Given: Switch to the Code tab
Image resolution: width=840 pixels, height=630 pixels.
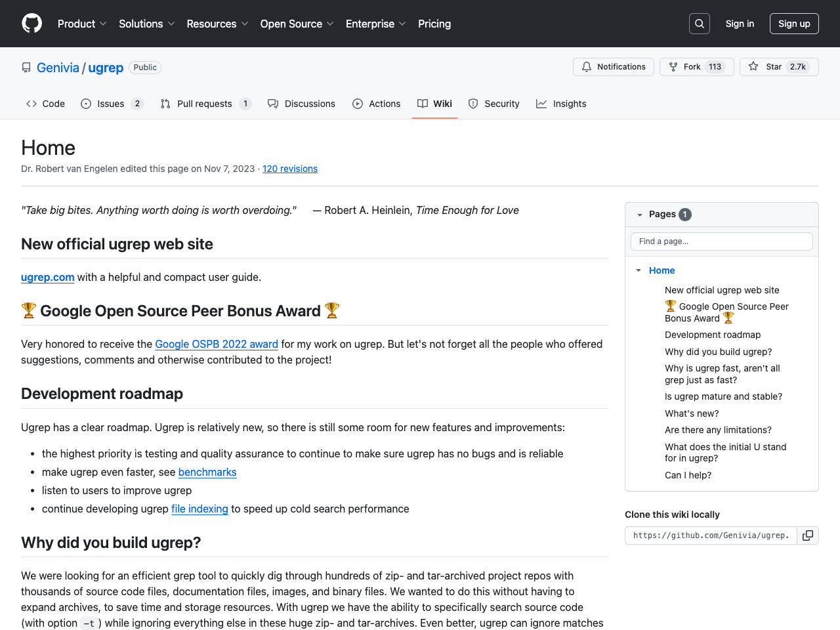Looking at the screenshot, I should (x=45, y=104).
